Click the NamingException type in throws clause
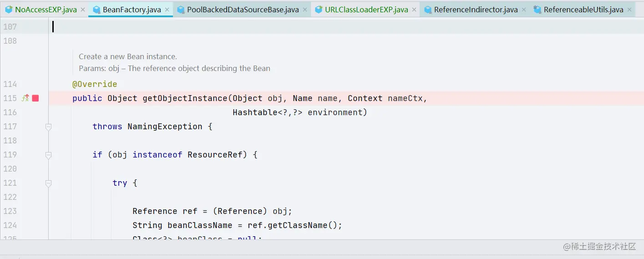The width and height of the screenshot is (644, 259). (x=165, y=127)
